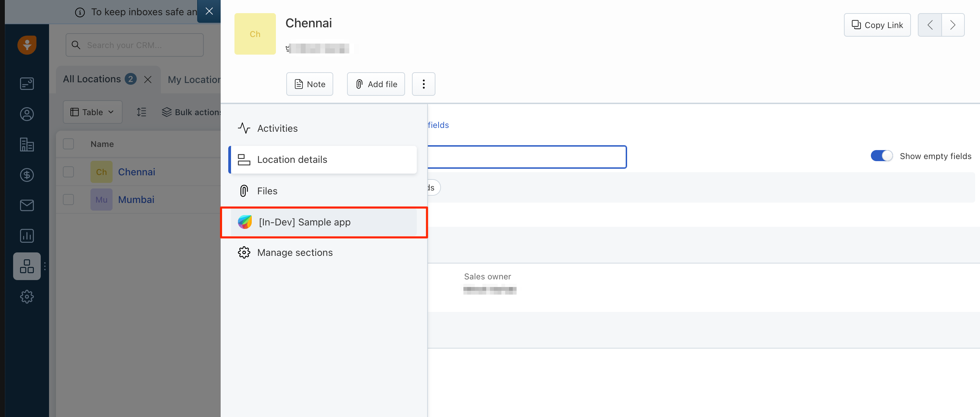This screenshot has width=980, height=417.
Task: Toggle Show empty fields switch
Action: 882,156
